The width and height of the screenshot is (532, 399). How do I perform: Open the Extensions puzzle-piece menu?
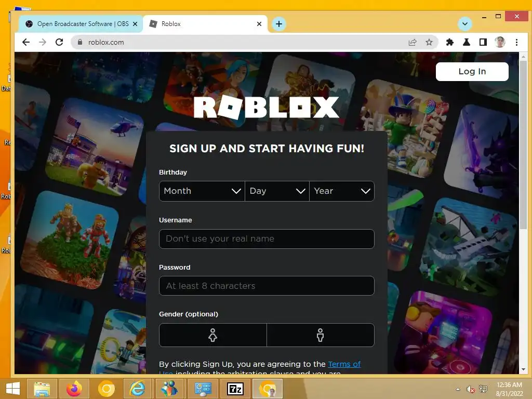pos(449,43)
